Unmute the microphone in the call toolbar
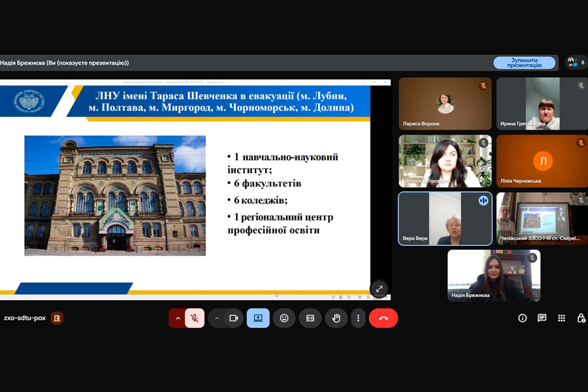 click(195, 318)
